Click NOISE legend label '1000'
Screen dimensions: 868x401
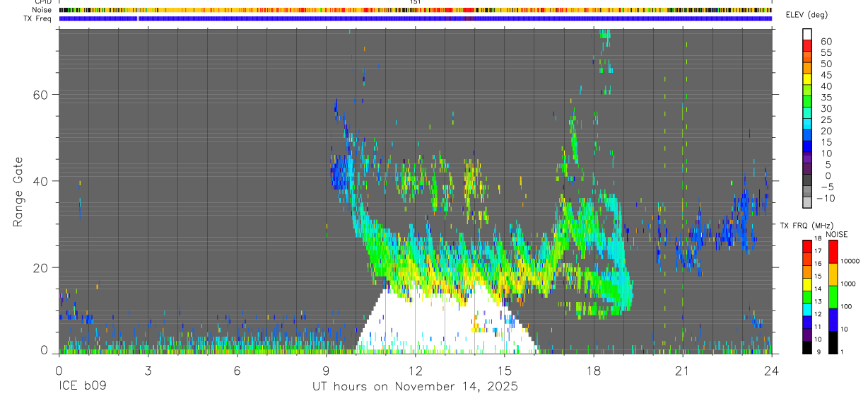(x=848, y=284)
